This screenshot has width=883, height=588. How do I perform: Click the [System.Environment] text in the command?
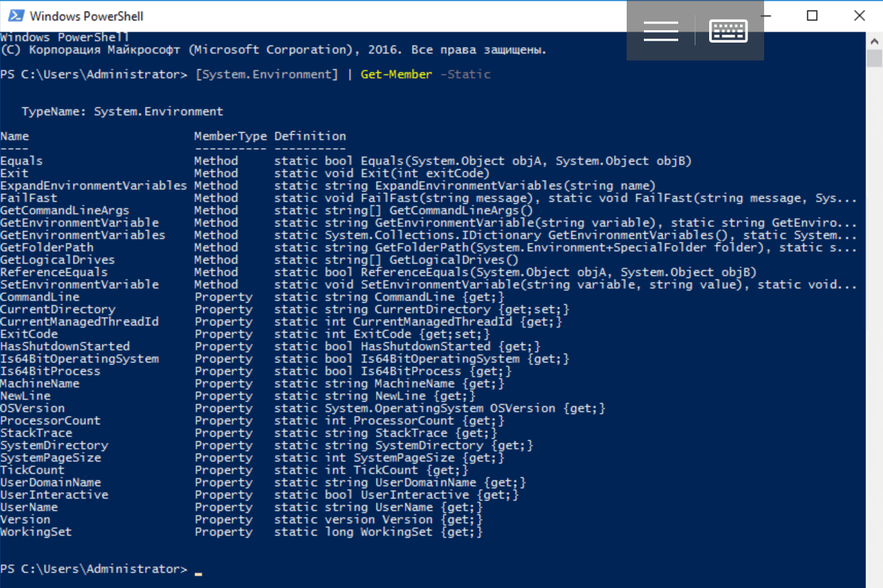267,74
